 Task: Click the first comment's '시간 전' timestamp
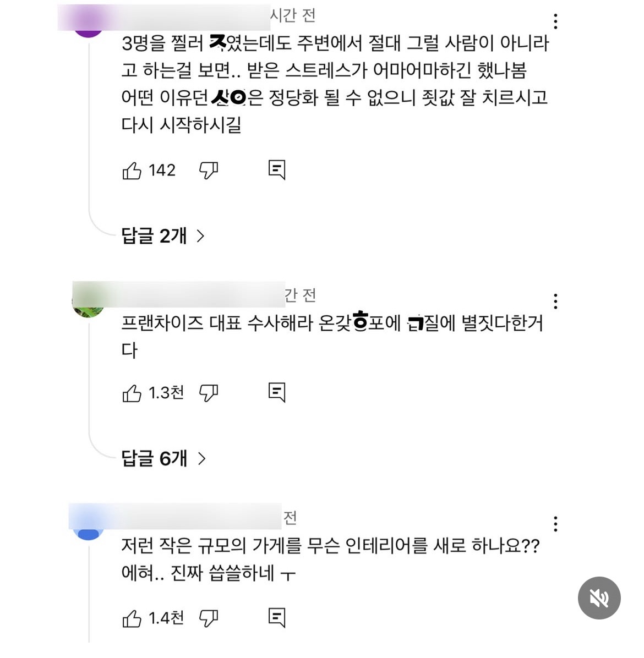(x=292, y=15)
